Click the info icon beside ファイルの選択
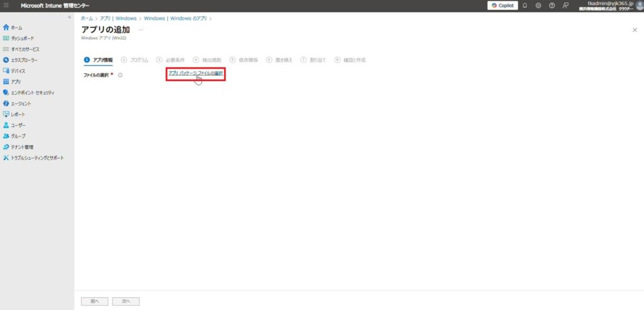The height and width of the screenshot is (310, 644). (119, 75)
